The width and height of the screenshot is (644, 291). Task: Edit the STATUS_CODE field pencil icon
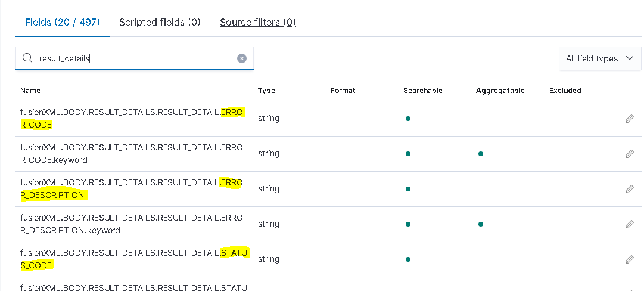click(629, 259)
